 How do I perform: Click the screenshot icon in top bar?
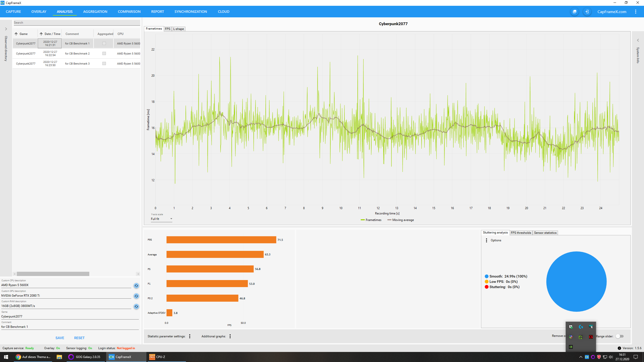[575, 12]
